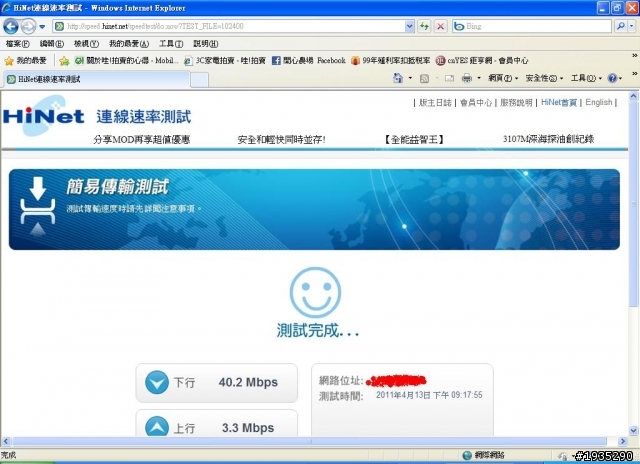Open the 編輯(E) menu
Viewport: 640px width, 464px height.
51,44
